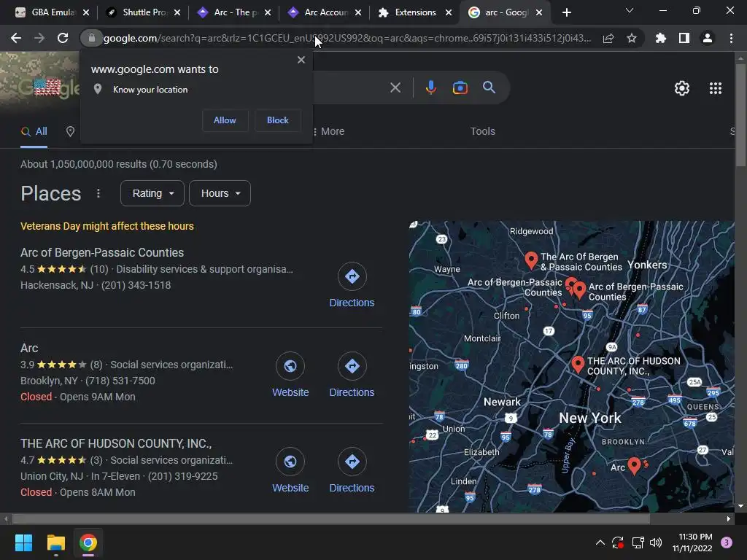Image resolution: width=747 pixels, height=560 pixels.
Task: Get directions to Arc of Bergen-Passaic Counties
Action: point(352,285)
